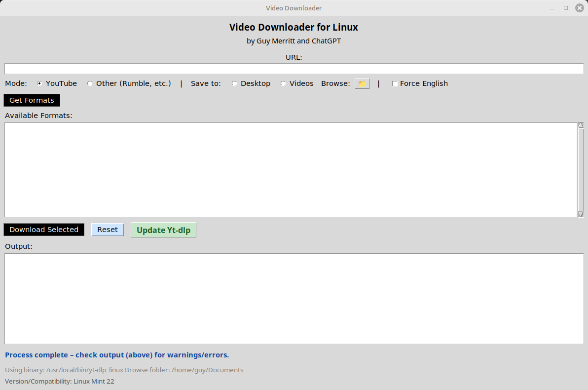This screenshot has height=390, width=588.
Task: Click Update Yt-dlp button
Action: (163, 230)
